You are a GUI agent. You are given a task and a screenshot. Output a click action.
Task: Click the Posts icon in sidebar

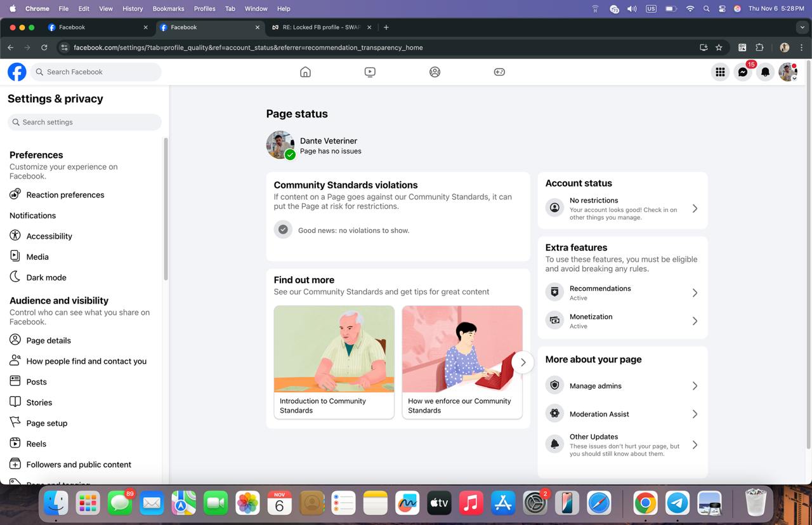[x=15, y=381]
